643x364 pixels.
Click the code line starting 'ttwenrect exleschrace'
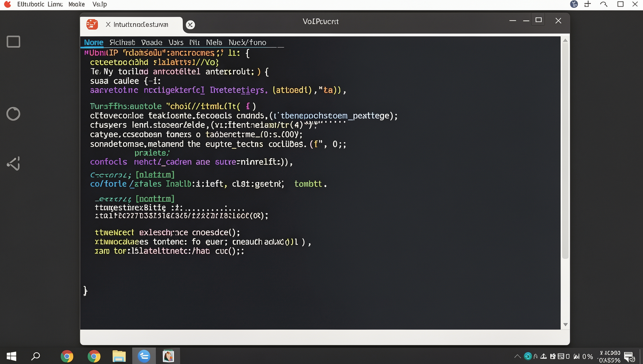point(167,233)
